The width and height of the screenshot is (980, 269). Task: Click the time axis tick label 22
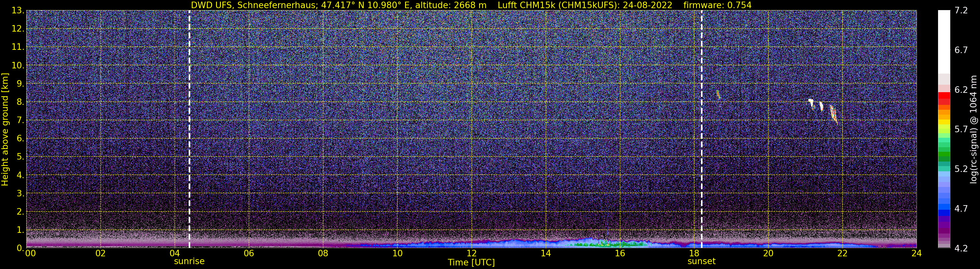(x=842, y=254)
